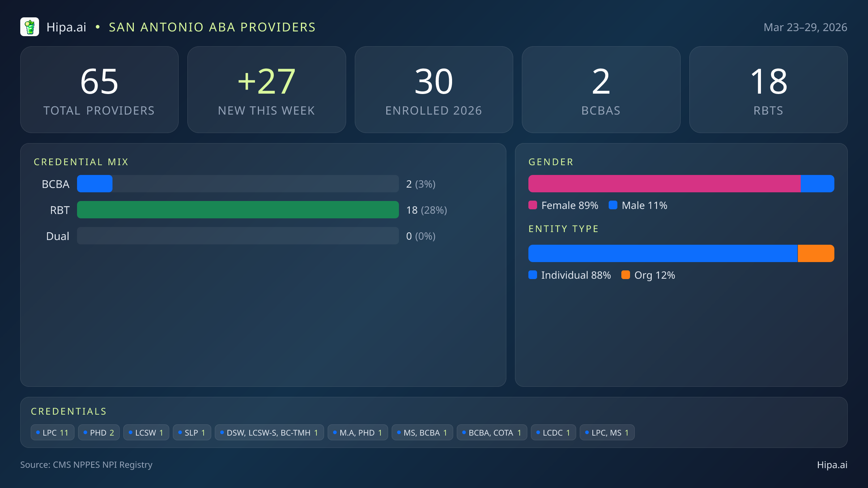This screenshot has height=488, width=868.
Task: Select the +27 New This Week card
Action: [x=267, y=89]
